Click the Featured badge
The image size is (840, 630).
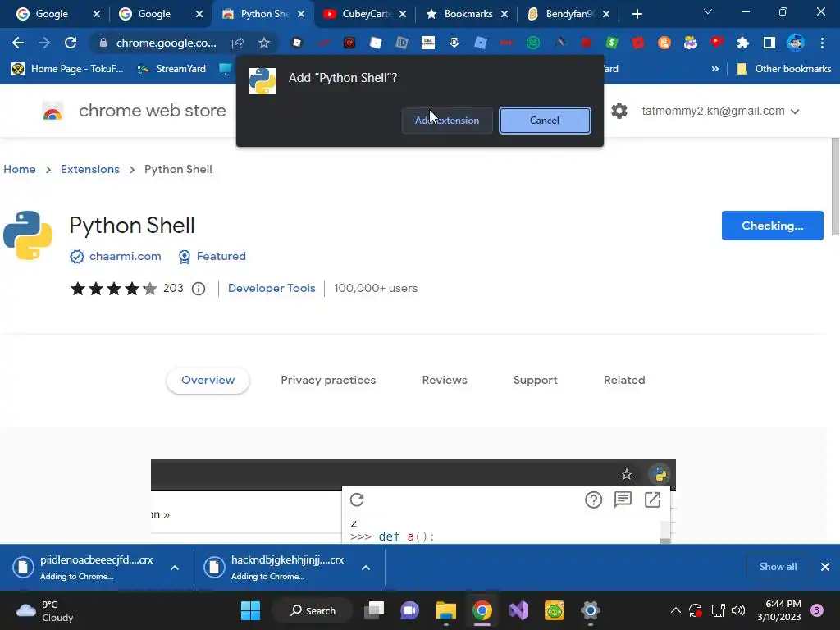click(212, 256)
